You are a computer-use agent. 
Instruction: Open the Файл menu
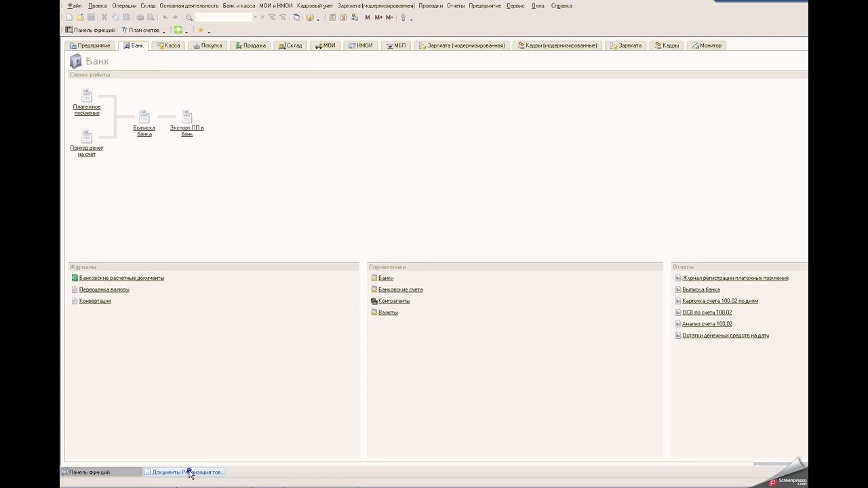[74, 5]
